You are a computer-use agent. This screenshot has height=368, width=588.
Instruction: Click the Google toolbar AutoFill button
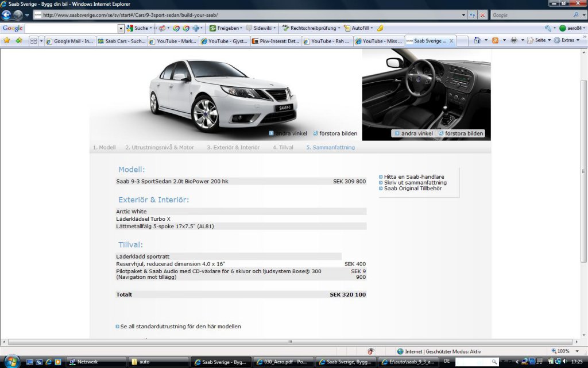pyautogui.click(x=358, y=28)
